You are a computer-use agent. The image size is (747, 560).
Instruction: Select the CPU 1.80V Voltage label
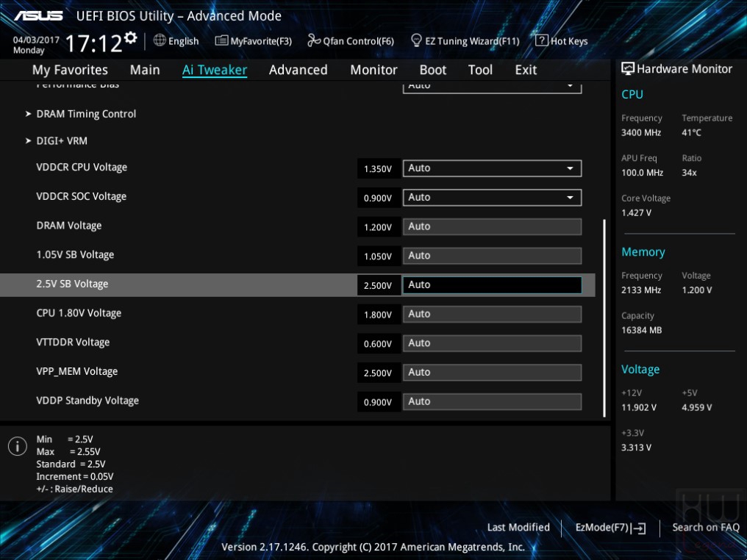(79, 313)
